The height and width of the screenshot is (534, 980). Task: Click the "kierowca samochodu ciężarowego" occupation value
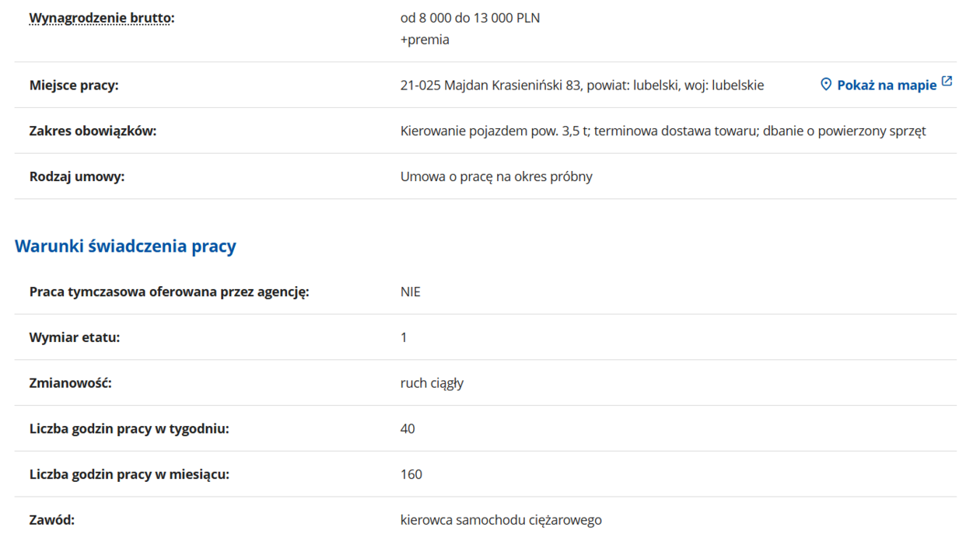(501, 520)
